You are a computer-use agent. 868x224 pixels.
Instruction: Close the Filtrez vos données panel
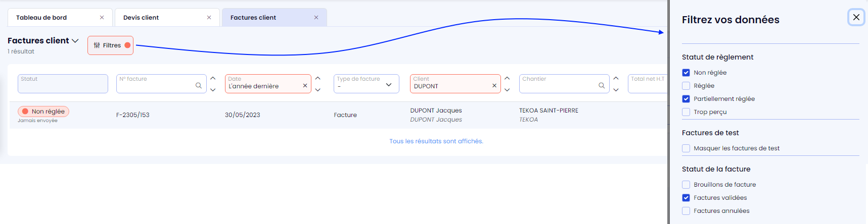click(x=856, y=17)
